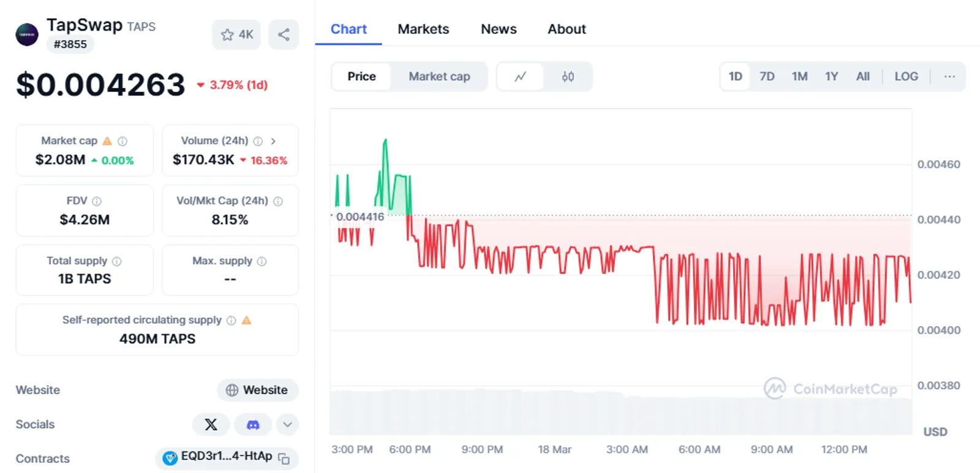Set chart range to 7D
Viewport: 980px width, 473px height.
[x=767, y=76]
